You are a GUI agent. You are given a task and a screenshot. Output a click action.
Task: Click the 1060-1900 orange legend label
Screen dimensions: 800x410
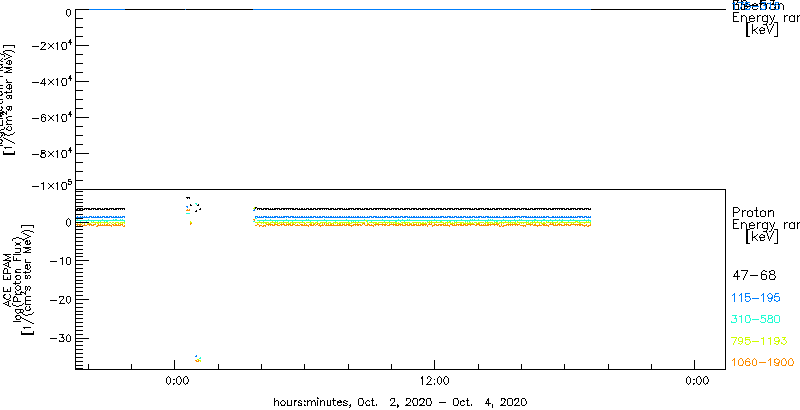click(763, 363)
